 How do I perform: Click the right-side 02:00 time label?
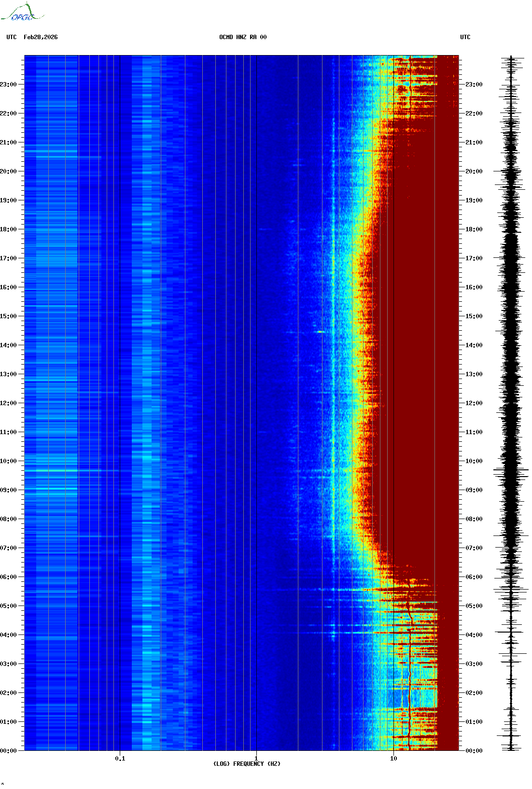coord(474,693)
